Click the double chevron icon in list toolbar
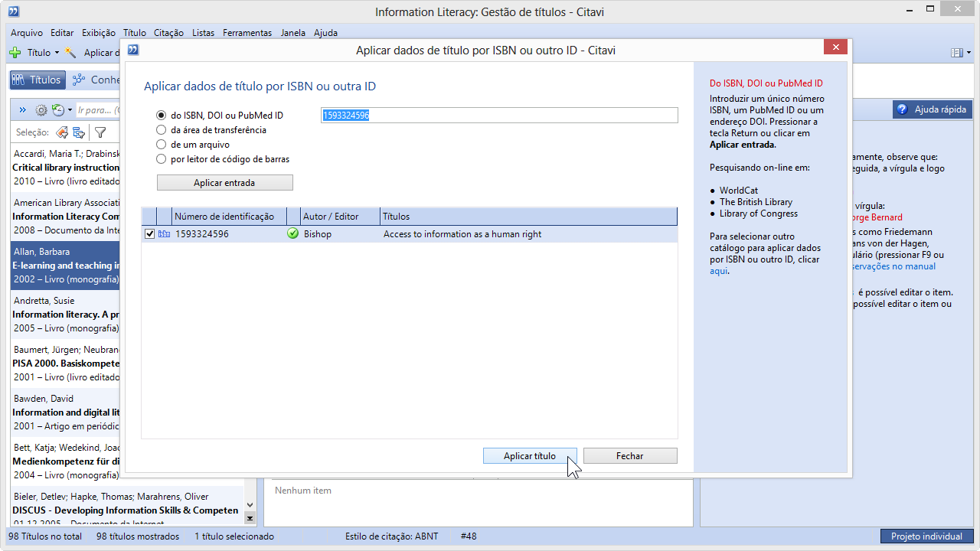The height and width of the screenshot is (551, 980). coord(22,110)
